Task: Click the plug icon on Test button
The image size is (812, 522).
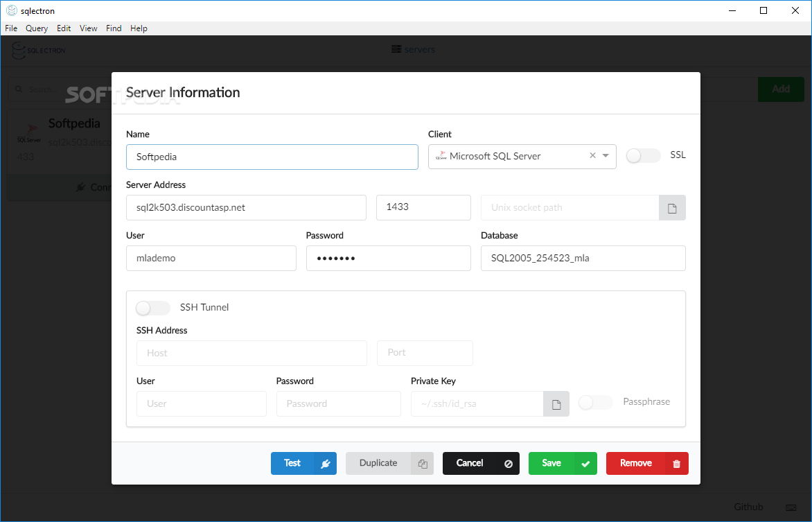Action: pos(325,464)
